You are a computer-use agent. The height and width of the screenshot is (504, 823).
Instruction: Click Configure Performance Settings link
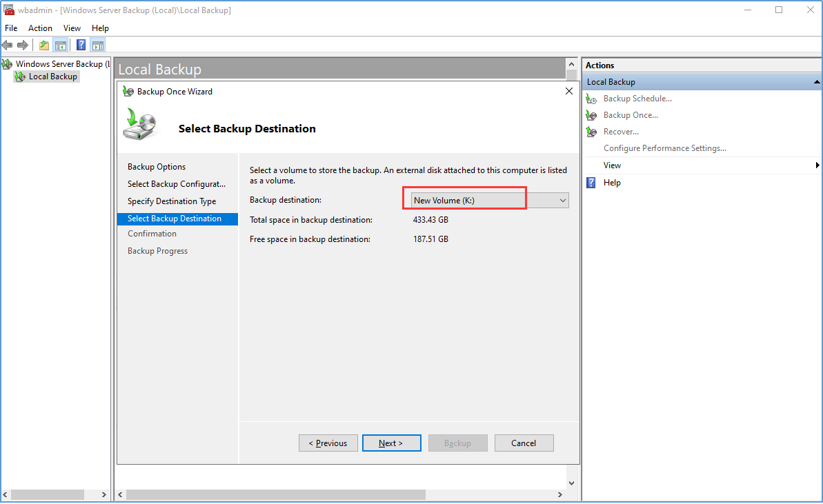coord(664,148)
